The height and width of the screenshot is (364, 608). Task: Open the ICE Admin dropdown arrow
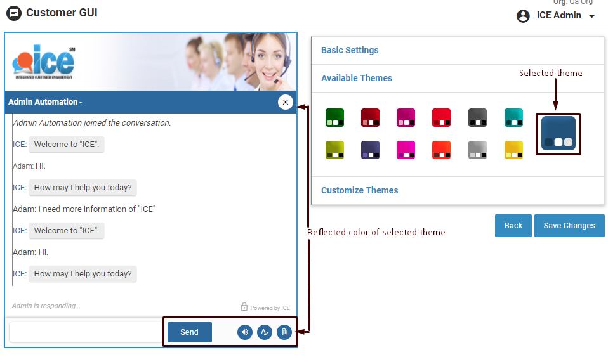tap(592, 16)
